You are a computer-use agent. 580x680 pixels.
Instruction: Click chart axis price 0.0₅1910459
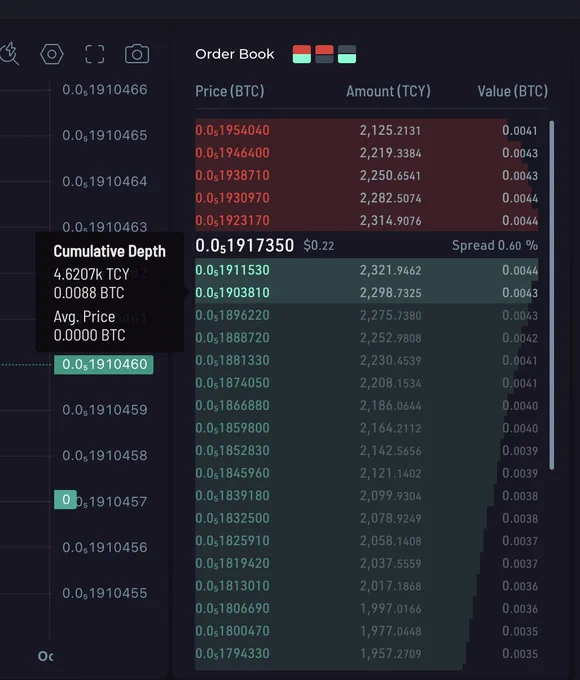coord(105,410)
